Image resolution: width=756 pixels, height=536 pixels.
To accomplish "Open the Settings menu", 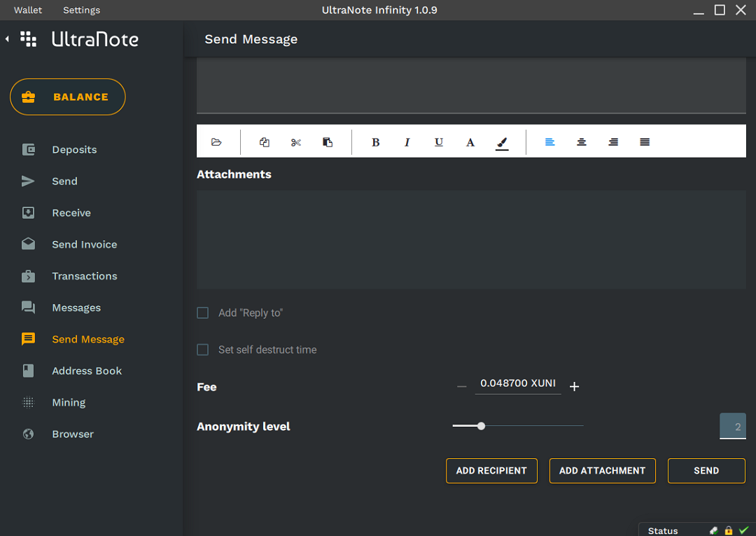I will pos(81,10).
